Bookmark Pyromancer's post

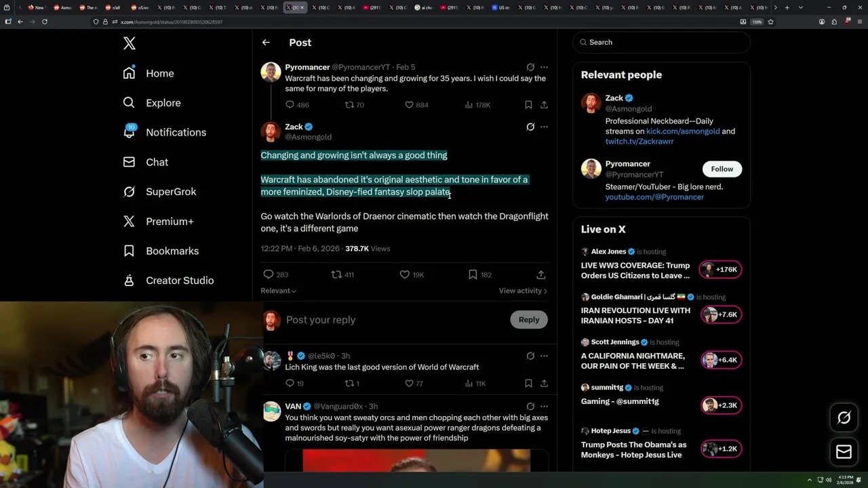click(528, 105)
